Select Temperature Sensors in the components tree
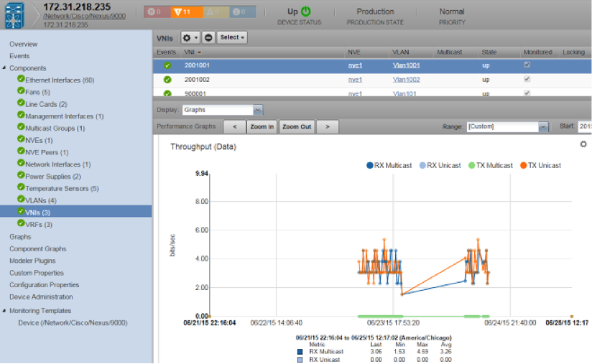 62,188
